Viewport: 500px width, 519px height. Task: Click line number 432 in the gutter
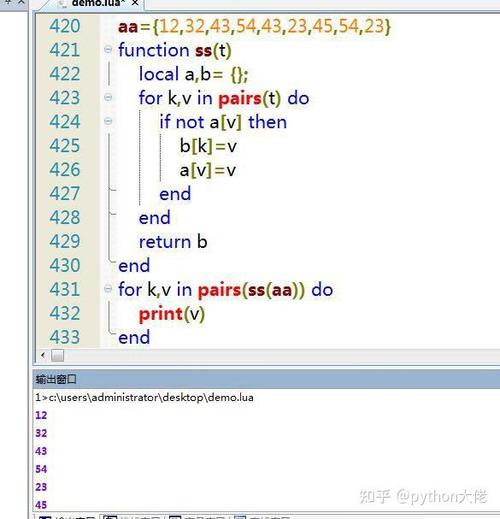pyautogui.click(x=65, y=313)
